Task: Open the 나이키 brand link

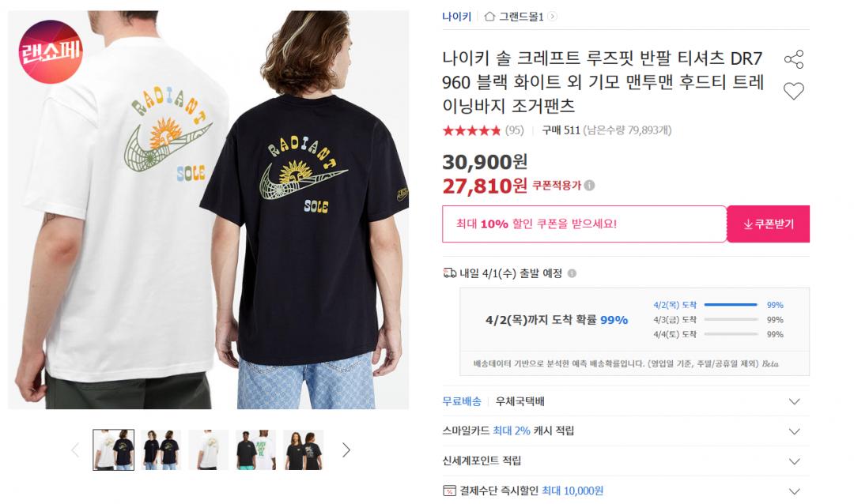Action: pyautogui.click(x=456, y=15)
